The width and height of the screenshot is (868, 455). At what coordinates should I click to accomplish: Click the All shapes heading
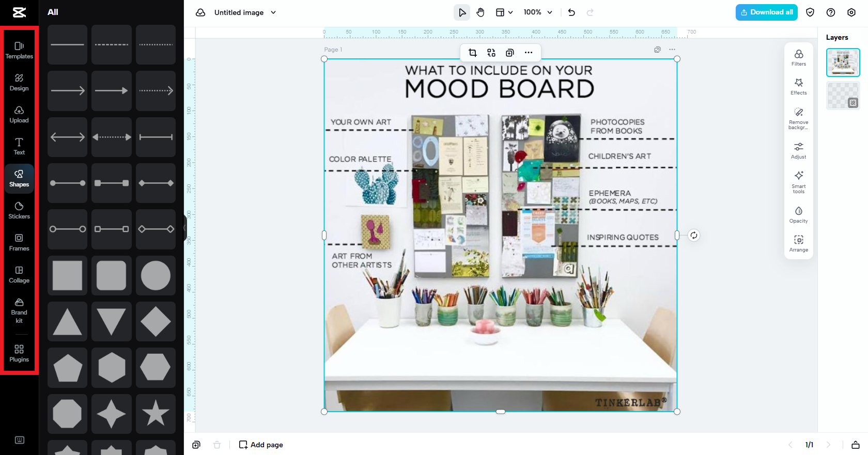(53, 12)
